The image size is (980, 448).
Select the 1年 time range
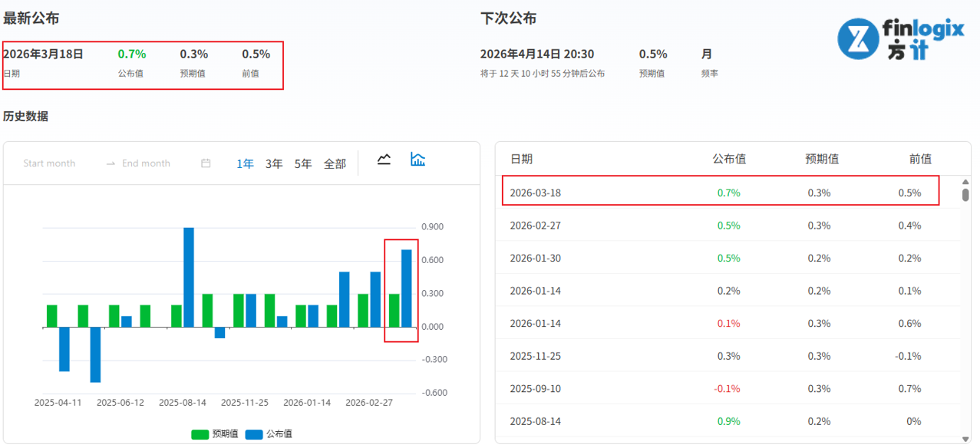[x=245, y=163]
